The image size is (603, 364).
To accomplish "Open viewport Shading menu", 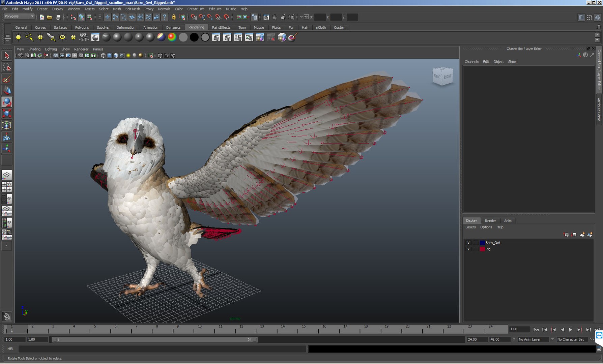I will click(x=34, y=49).
